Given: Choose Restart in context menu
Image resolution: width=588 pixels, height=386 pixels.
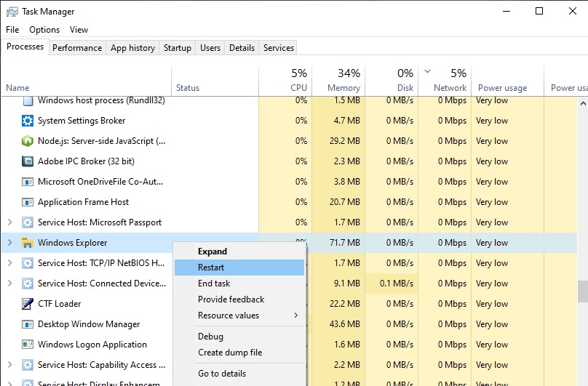Looking at the screenshot, I should coord(239,268).
